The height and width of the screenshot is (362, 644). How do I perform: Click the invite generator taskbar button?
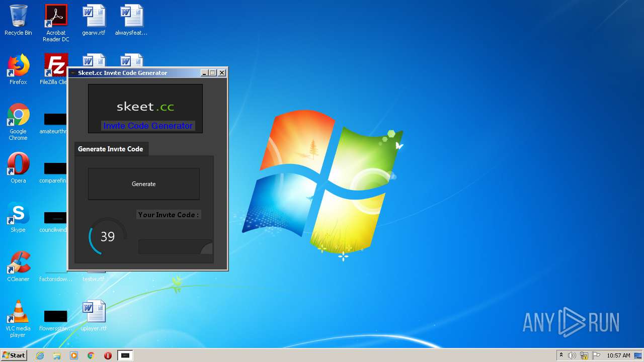tap(125, 355)
